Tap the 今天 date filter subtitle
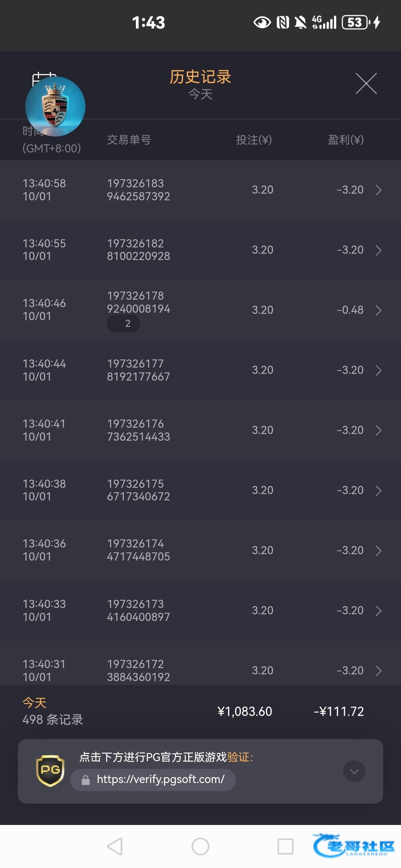The width and height of the screenshot is (401, 868). coord(200,94)
